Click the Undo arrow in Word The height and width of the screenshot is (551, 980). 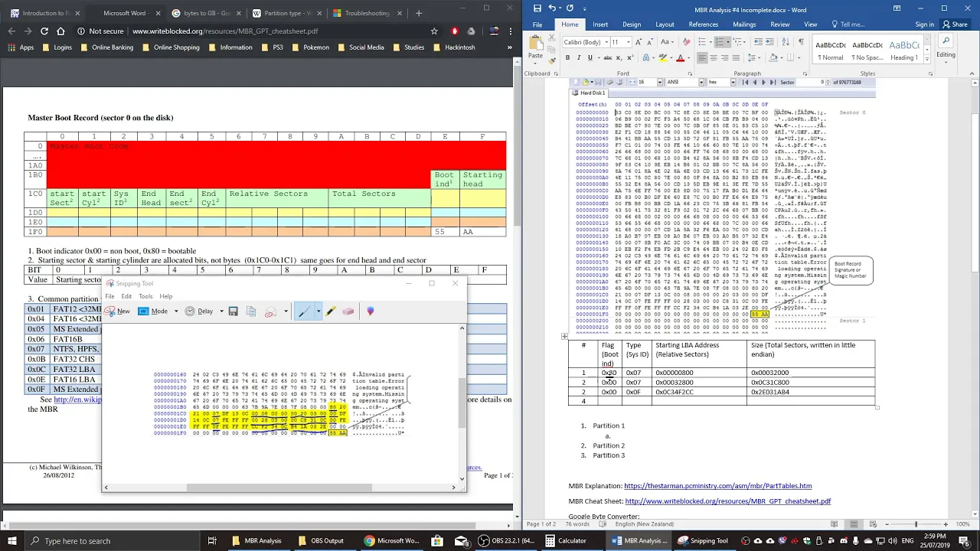coord(553,8)
